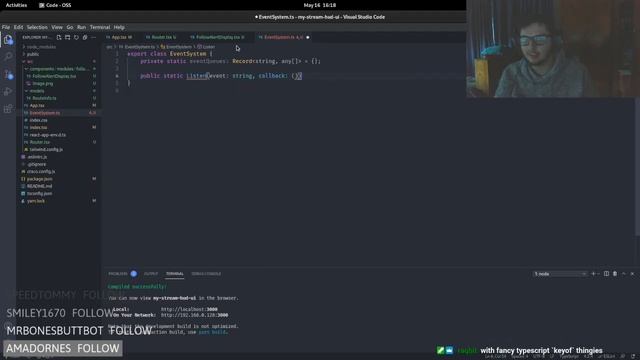Switch to the Debug Console panel tab
Viewport: 640px width, 360px height.
(206, 274)
